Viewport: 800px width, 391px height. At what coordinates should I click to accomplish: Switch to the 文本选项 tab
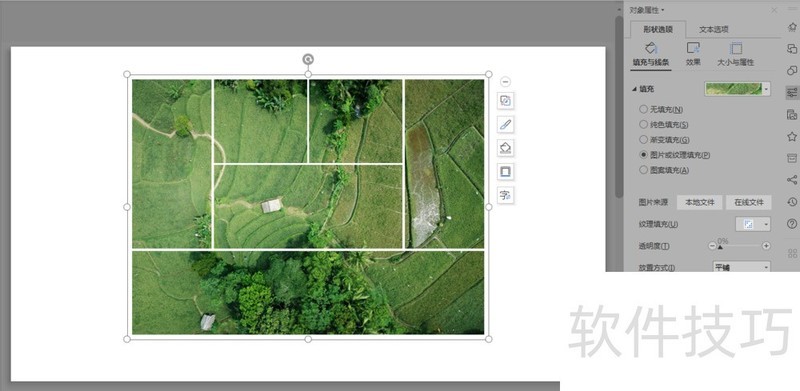pyautogui.click(x=713, y=29)
